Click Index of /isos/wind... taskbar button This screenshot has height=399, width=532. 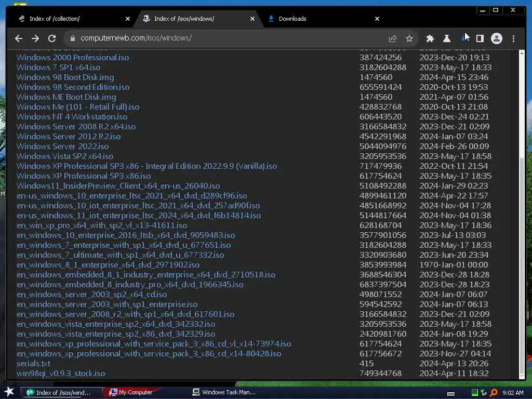coord(61,392)
